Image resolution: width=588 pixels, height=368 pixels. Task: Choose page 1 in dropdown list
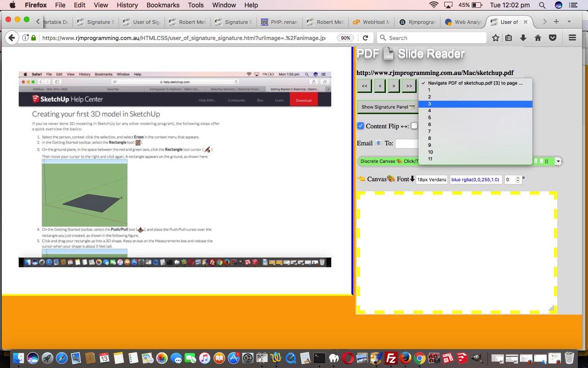coord(475,90)
